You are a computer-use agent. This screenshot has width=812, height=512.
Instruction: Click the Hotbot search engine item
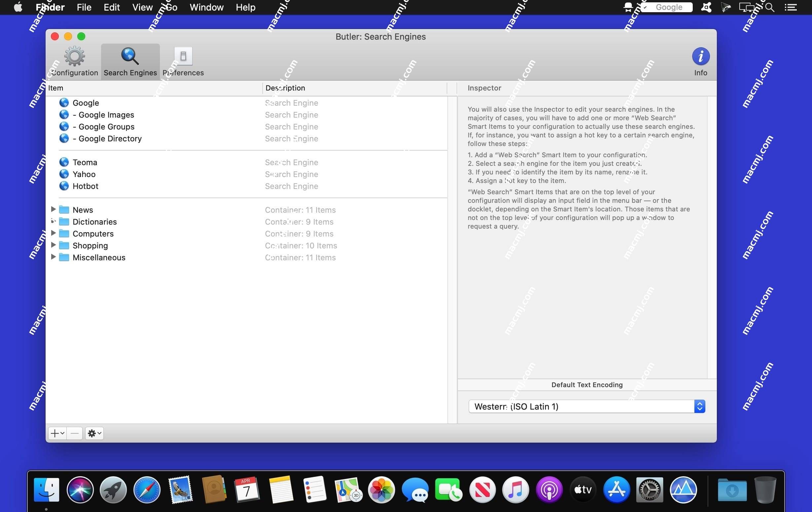(x=85, y=185)
